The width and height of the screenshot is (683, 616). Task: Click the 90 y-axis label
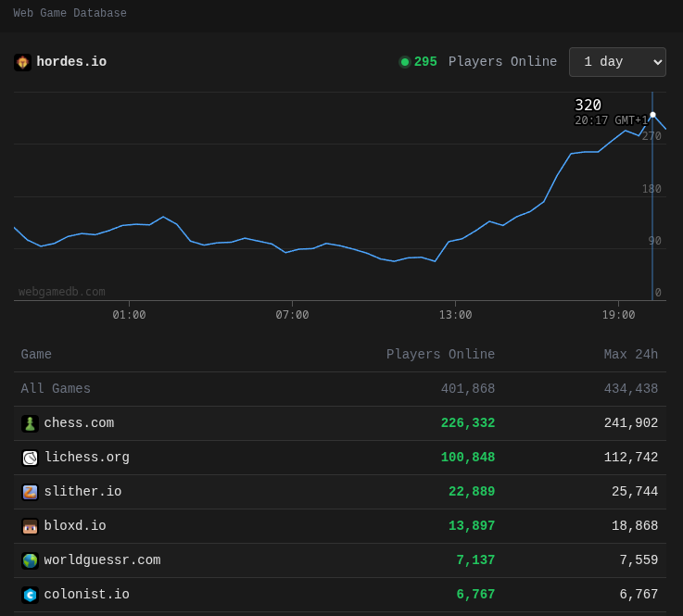click(x=654, y=241)
